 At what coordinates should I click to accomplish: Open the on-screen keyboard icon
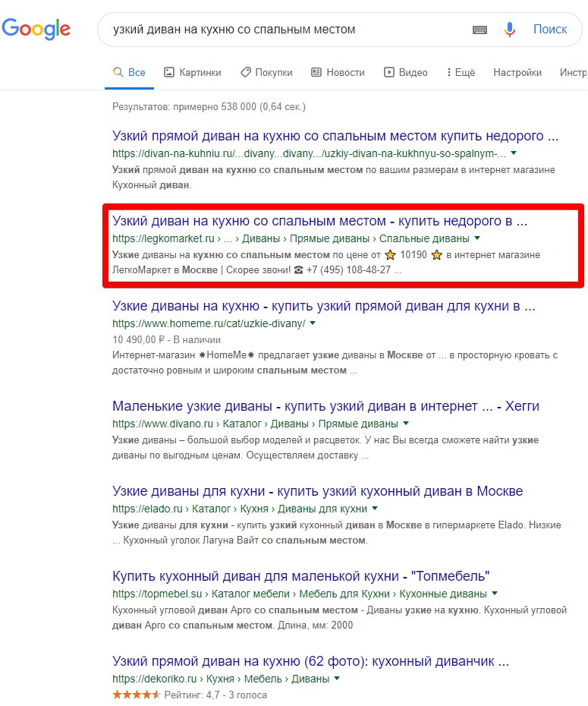coord(480,30)
